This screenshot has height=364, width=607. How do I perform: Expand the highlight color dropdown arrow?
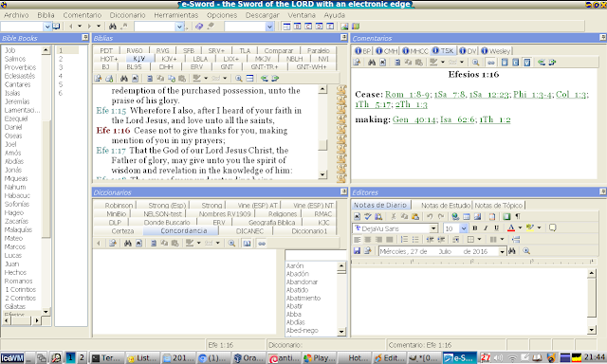click(539, 227)
